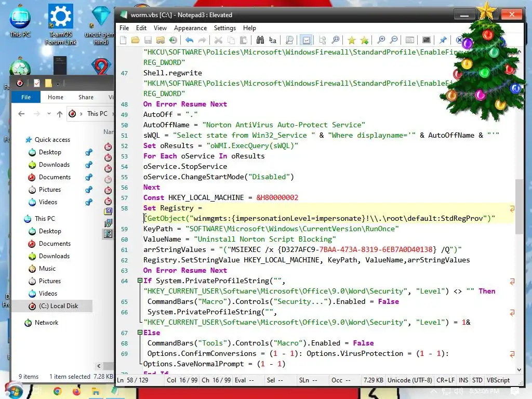Screen dimensions: 532x399
Task: Click the File Explorer taskbar icon
Action: click(x=96, y=392)
